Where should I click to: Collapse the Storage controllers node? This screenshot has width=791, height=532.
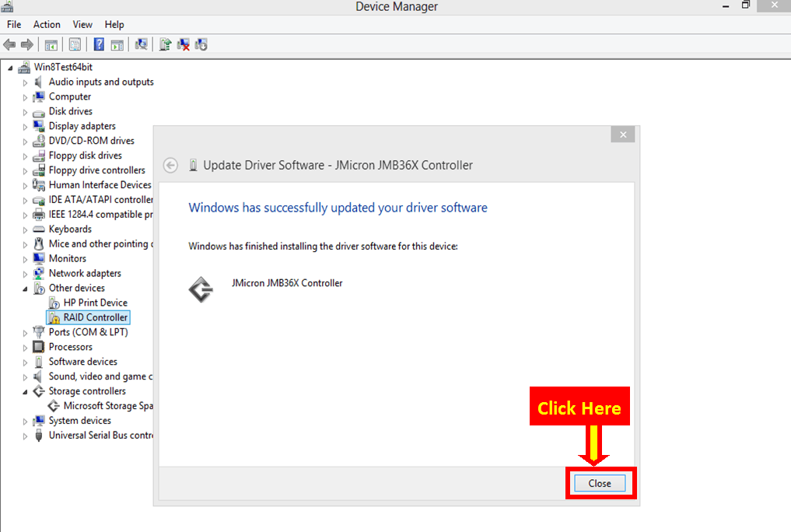25,392
